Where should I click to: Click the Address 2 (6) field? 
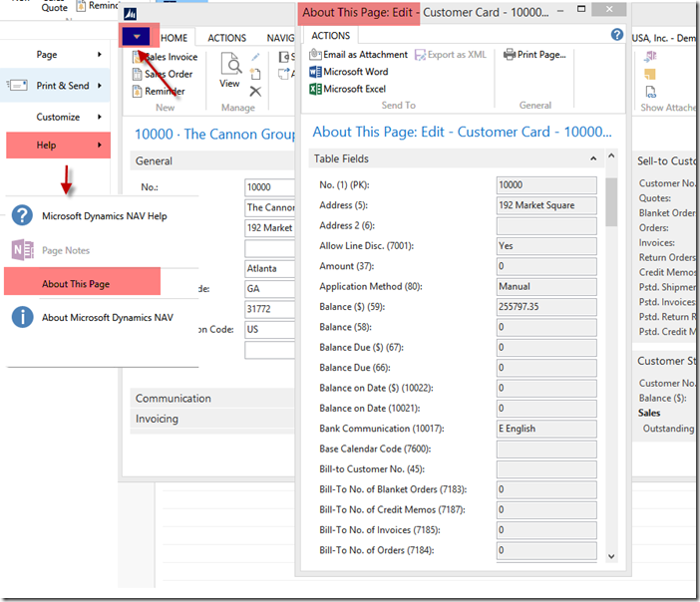point(546,226)
